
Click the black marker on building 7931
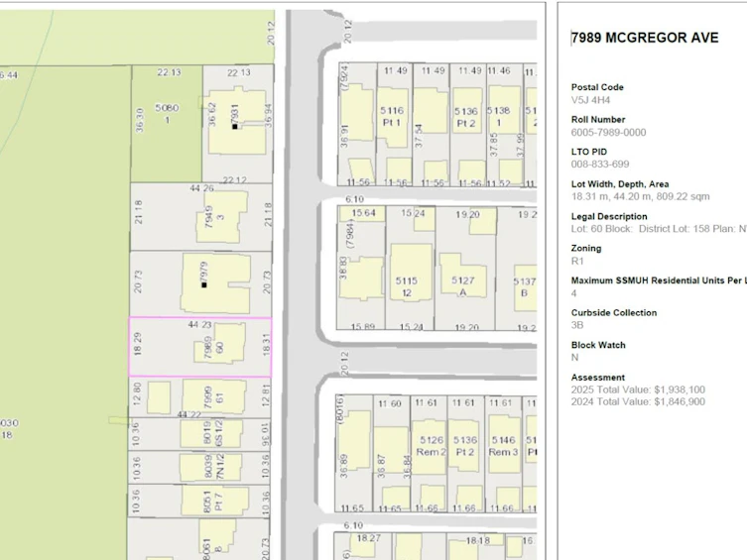235,127
